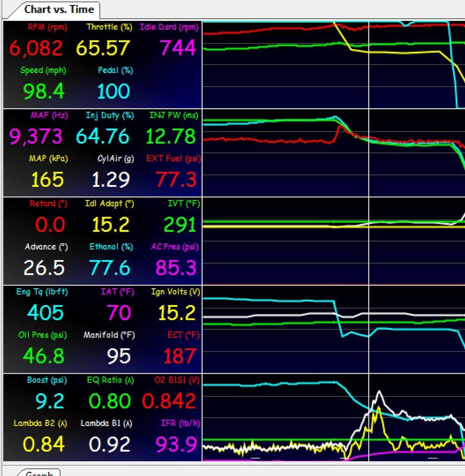Click the Eng Tq (lb-ft) value 405
The height and width of the screenshot is (476, 465).
click(43, 313)
